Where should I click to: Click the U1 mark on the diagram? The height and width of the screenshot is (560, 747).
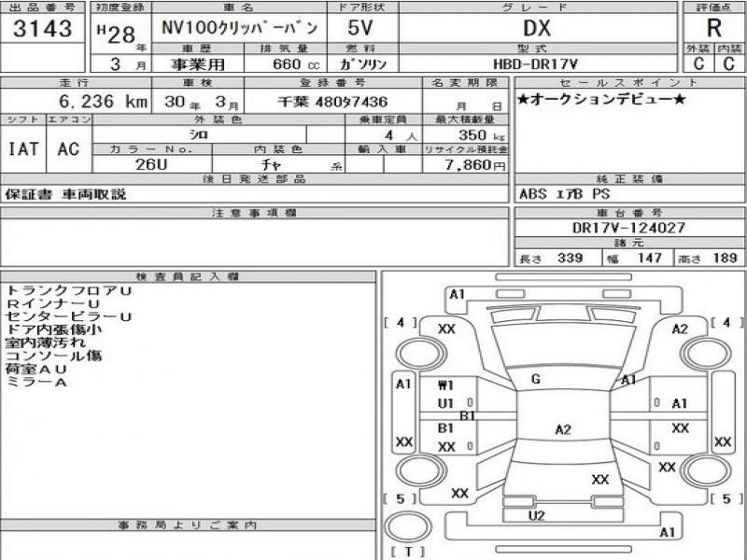tap(446, 404)
